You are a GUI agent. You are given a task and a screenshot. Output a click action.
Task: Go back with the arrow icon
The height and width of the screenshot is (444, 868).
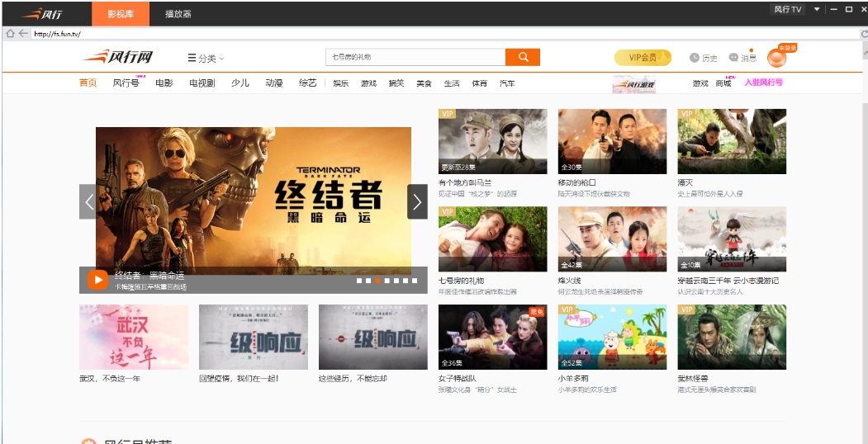pos(22,34)
